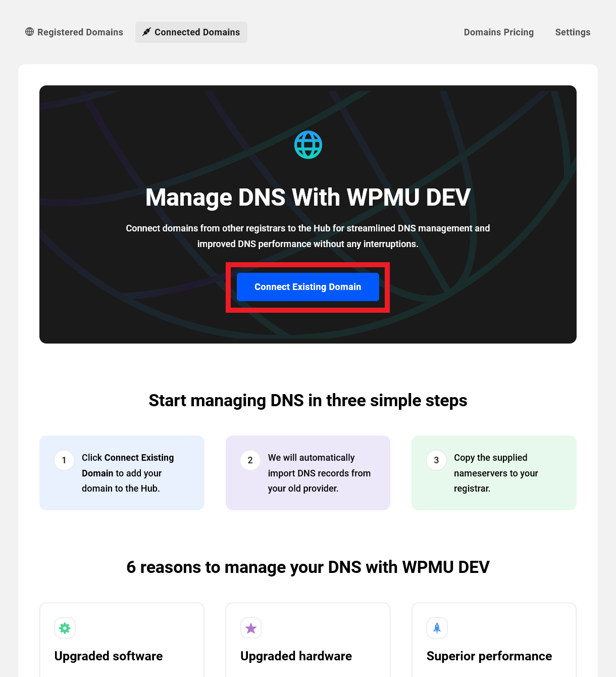Click the Superior performance card title
Viewport: 616px width, 677px height.
[x=489, y=656]
